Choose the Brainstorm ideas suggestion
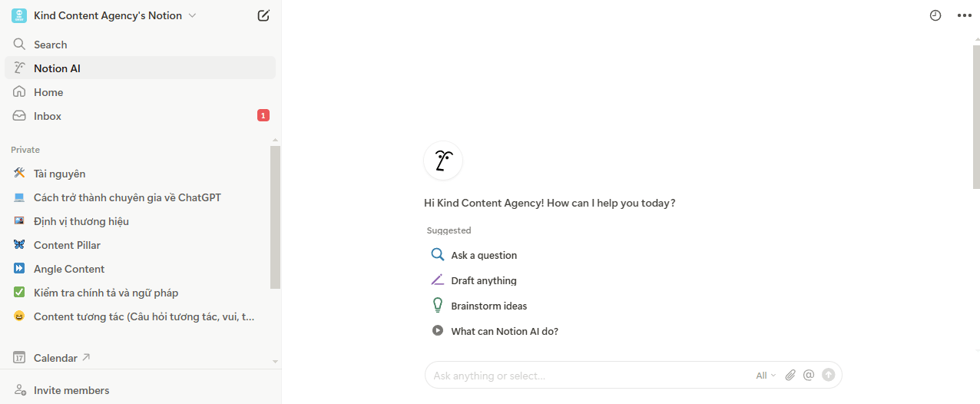980x404 pixels. [488, 306]
